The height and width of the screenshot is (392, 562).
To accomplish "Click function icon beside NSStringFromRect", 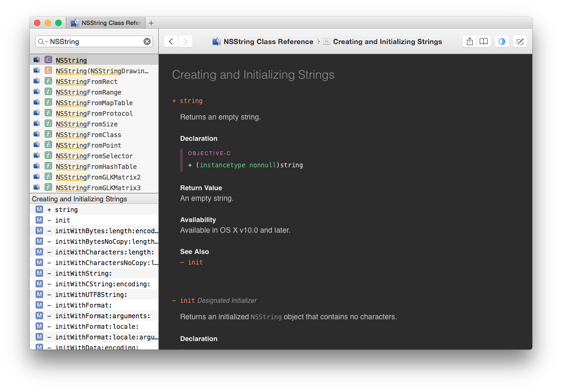I will [48, 81].
